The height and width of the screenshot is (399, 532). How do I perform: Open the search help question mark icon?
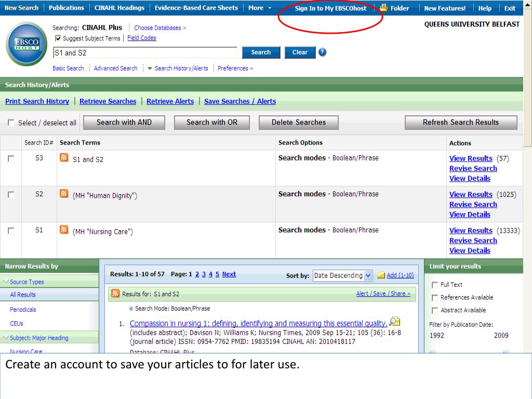pos(322,52)
